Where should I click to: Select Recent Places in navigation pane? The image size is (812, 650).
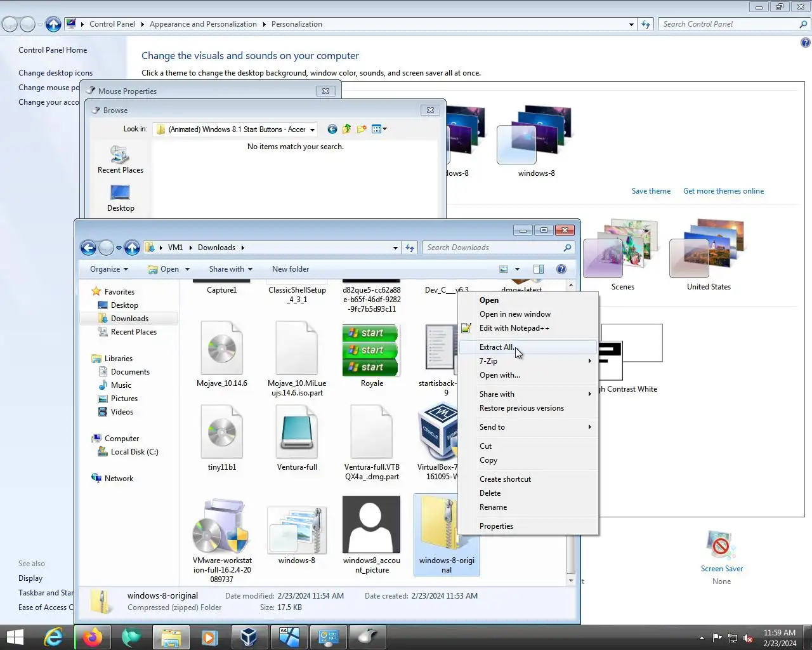coord(134,332)
